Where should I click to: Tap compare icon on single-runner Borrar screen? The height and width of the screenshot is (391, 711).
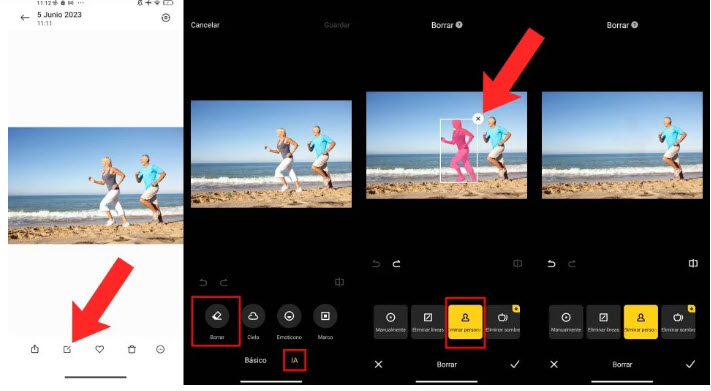point(693,264)
